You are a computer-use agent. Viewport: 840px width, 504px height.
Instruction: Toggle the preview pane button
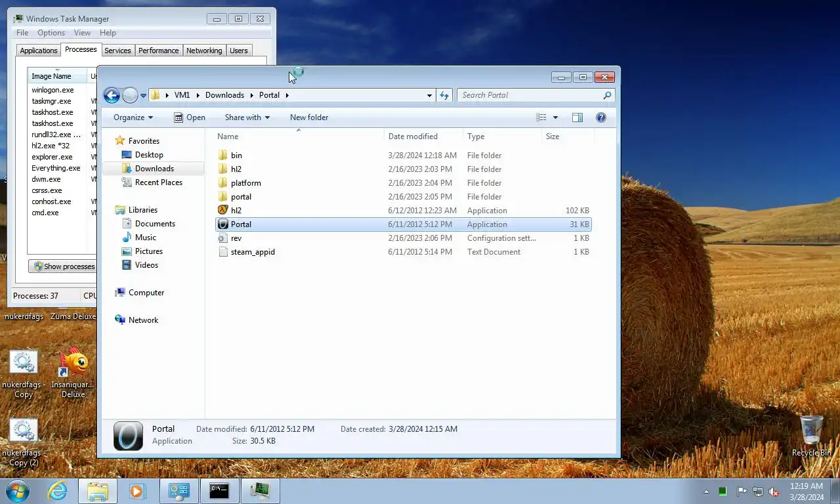(x=577, y=117)
